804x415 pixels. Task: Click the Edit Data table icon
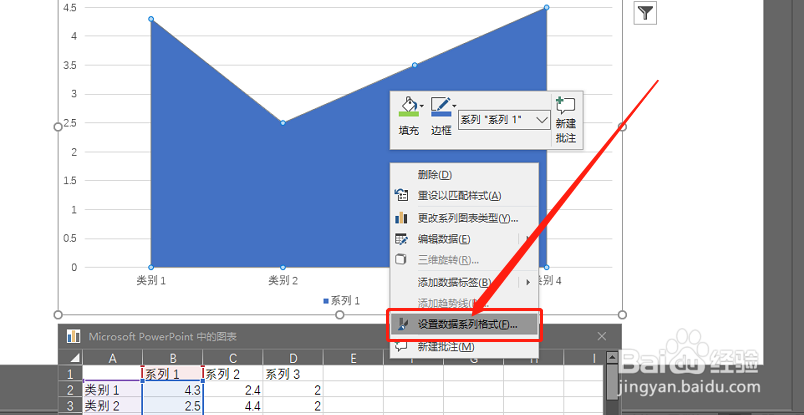tap(401, 239)
